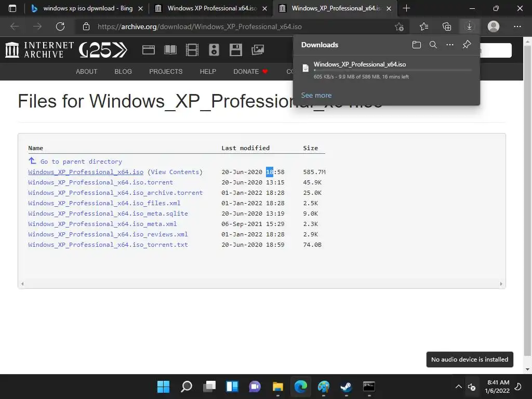Open taskbar Search
This screenshot has height=399, width=532.
187,387
